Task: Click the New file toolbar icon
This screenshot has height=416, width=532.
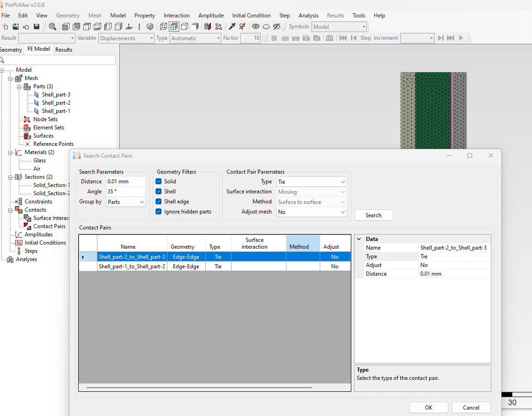Action: coord(5,27)
